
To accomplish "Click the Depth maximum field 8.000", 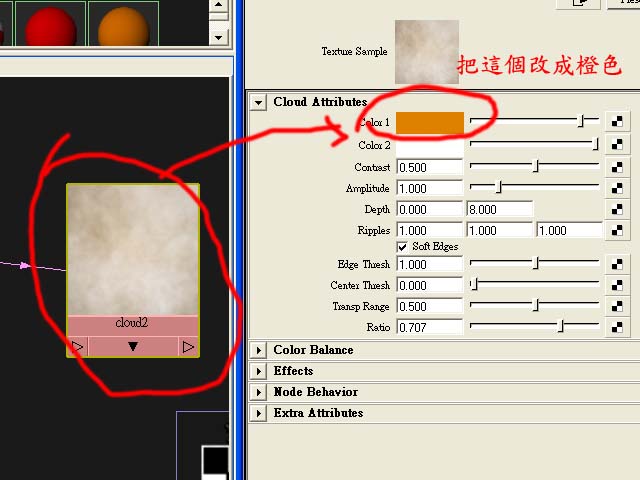I will (x=500, y=209).
